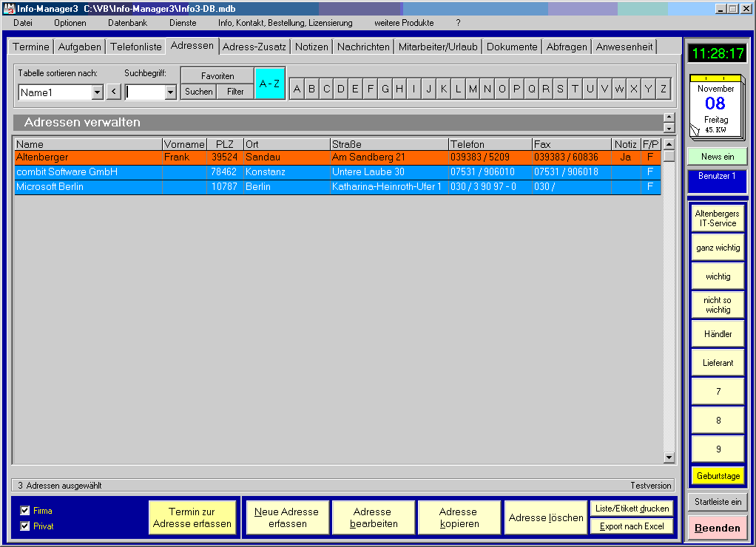
Task: Filter addresses by letter A
Action: pyautogui.click(x=297, y=89)
